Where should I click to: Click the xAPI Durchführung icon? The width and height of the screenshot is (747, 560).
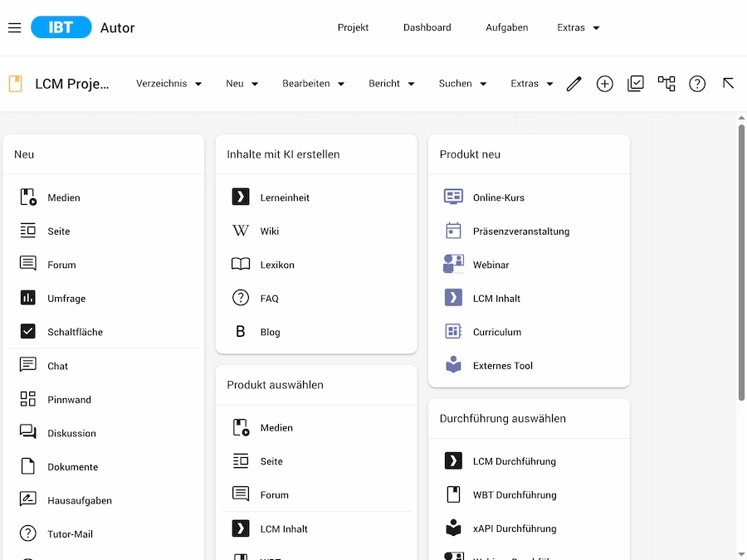tap(453, 528)
